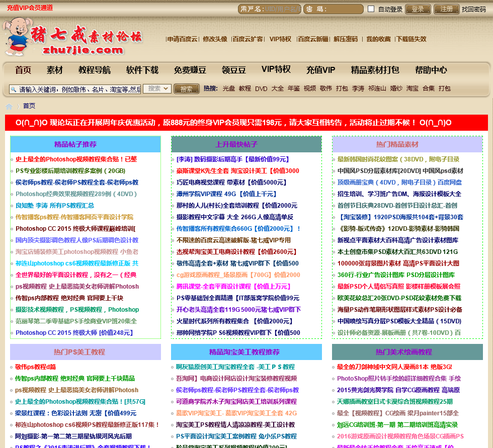This screenshot has width=493, height=448.
Task: Open post 梁景红课程：色彩设计法则 无密【价值499元
Action: pos(76,413)
